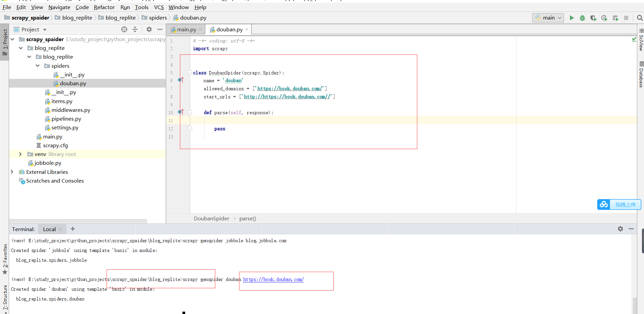Screen dimensions: 644x314
Task: Click inspection status checkmark in editor corner
Action: 634,40
